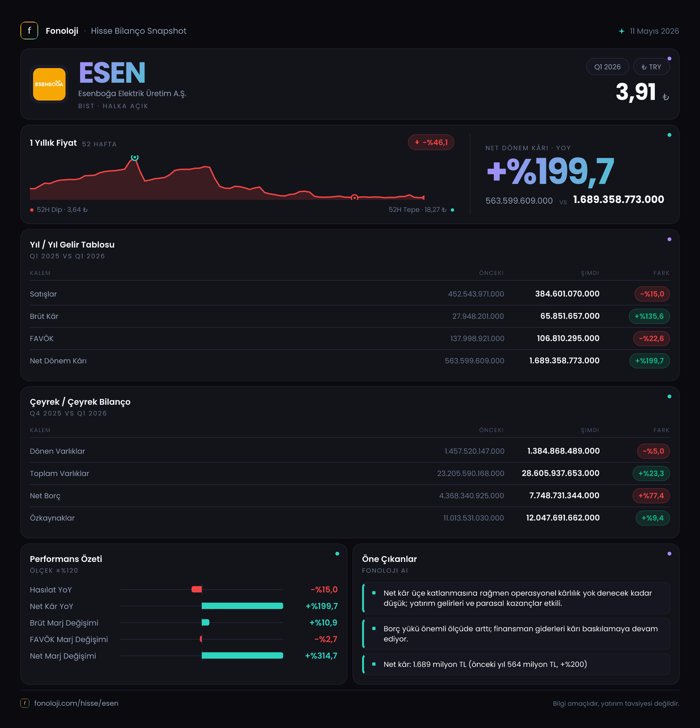
Task: Click the -%46,1 yearly price change badge
Action: coord(431,142)
